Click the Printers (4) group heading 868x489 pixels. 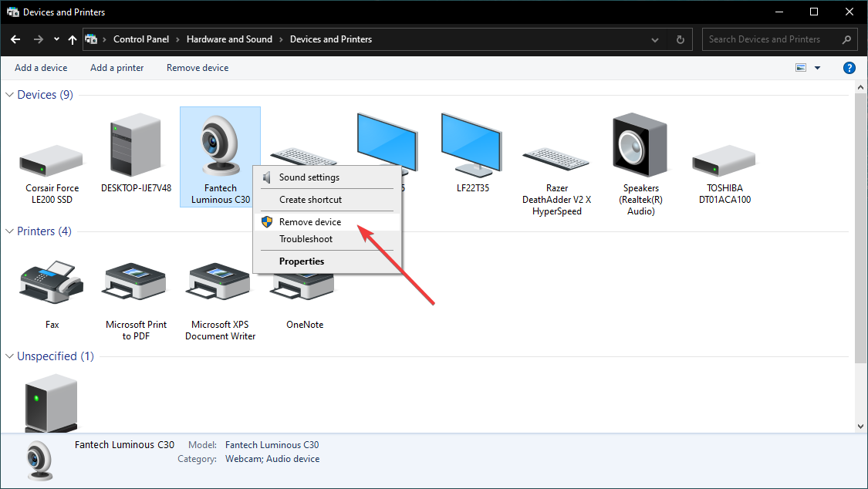pyautogui.click(x=44, y=231)
